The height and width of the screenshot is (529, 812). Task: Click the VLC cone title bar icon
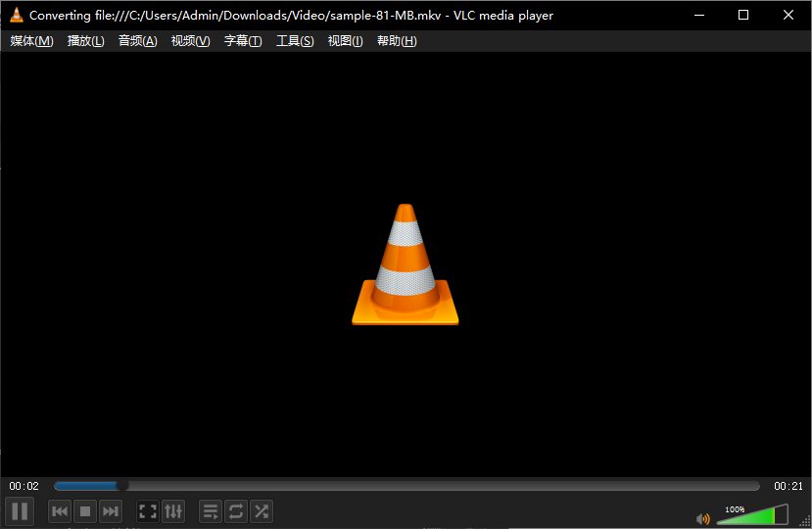17,15
